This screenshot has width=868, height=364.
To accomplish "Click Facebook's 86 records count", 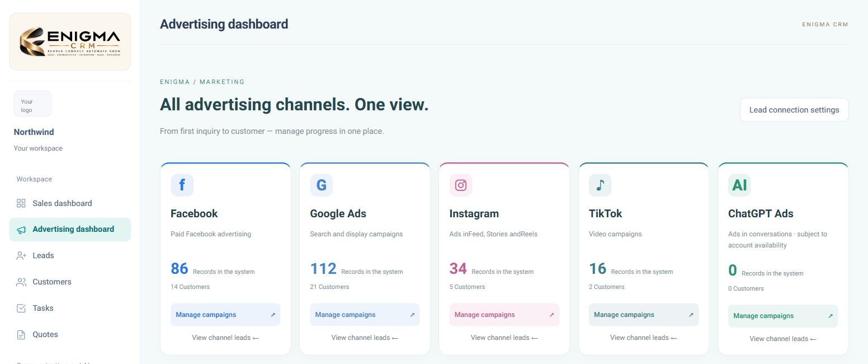I will click(180, 269).
